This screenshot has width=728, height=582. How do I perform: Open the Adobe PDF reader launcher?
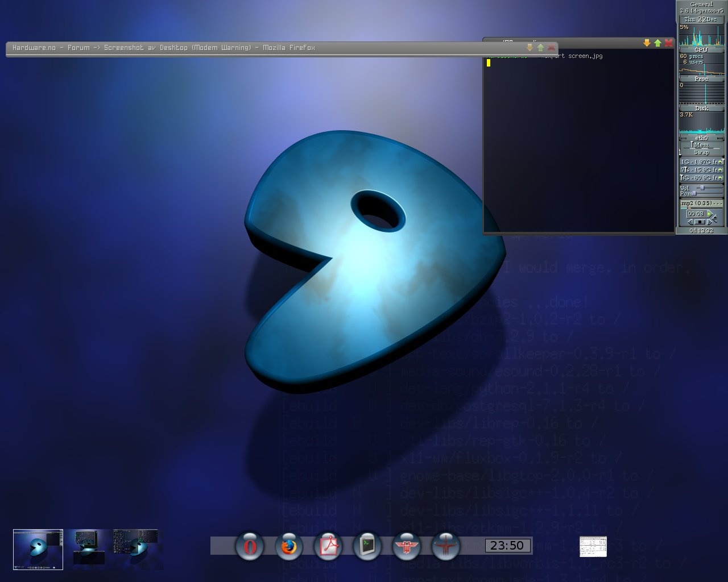[x=328, y=546]
